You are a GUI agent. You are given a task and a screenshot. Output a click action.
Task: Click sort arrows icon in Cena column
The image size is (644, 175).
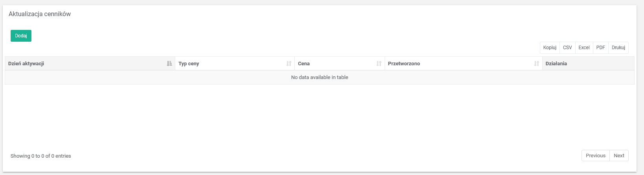(379, 63)
